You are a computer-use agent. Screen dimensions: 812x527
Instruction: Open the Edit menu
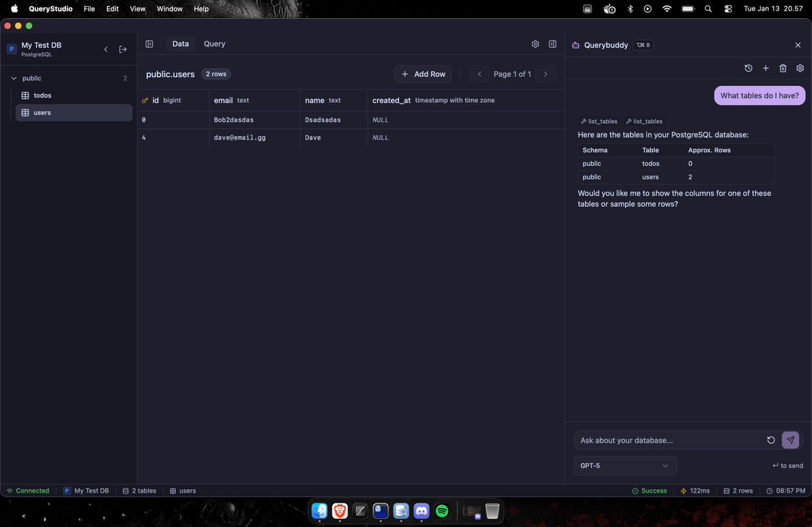tap(112, 9)
